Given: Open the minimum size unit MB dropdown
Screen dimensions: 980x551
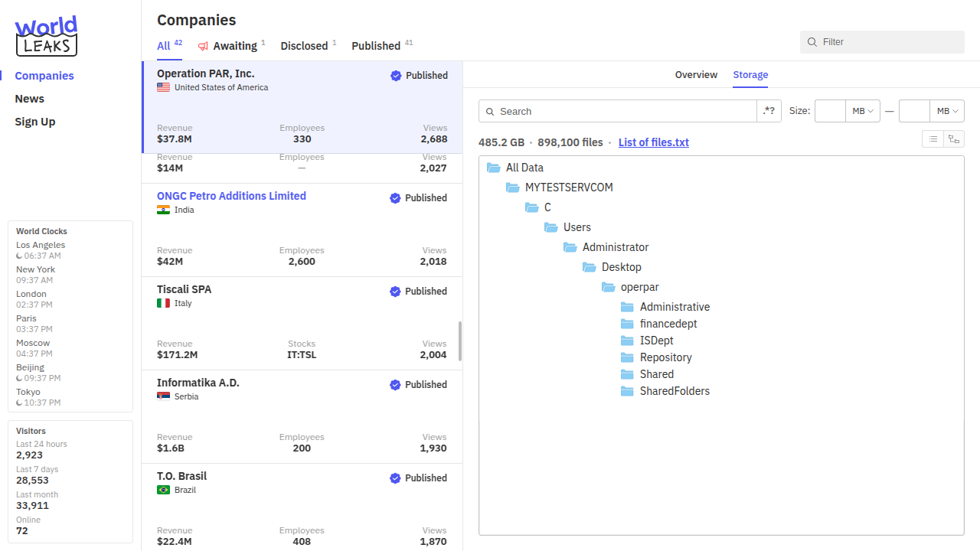Looking at the screenshot, I should click(x=863, y=111).
